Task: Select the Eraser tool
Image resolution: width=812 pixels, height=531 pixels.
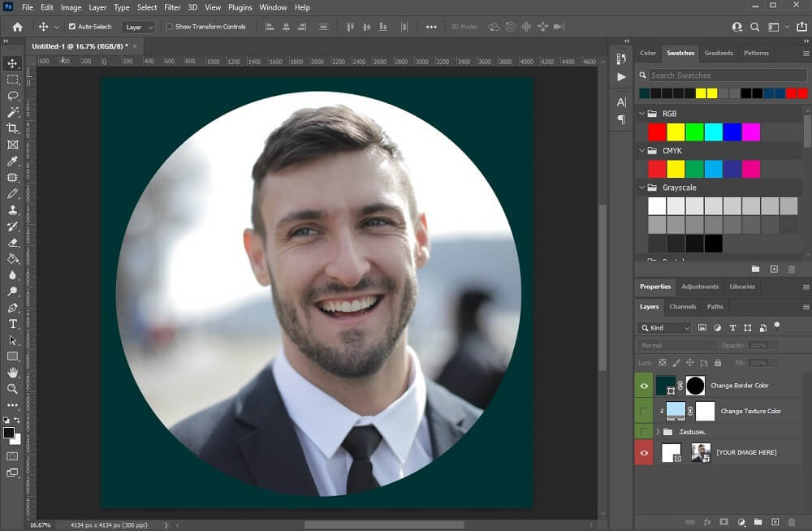Action: (12, 243)
